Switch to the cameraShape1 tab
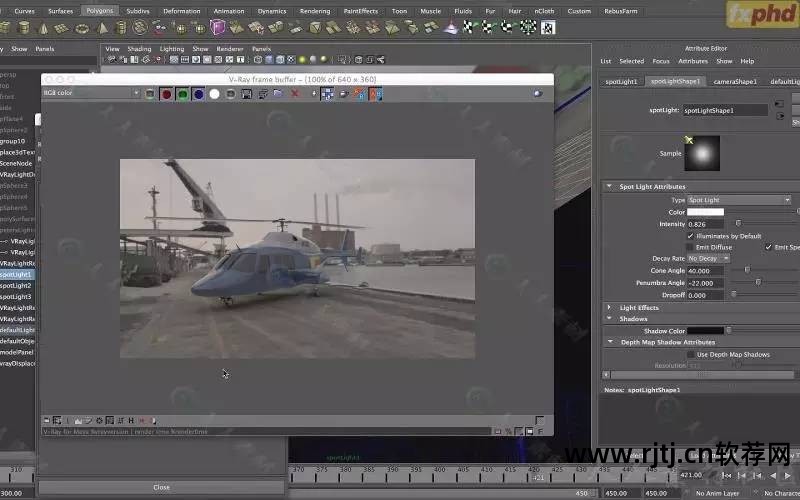800x500 pixels. [735, 82]
